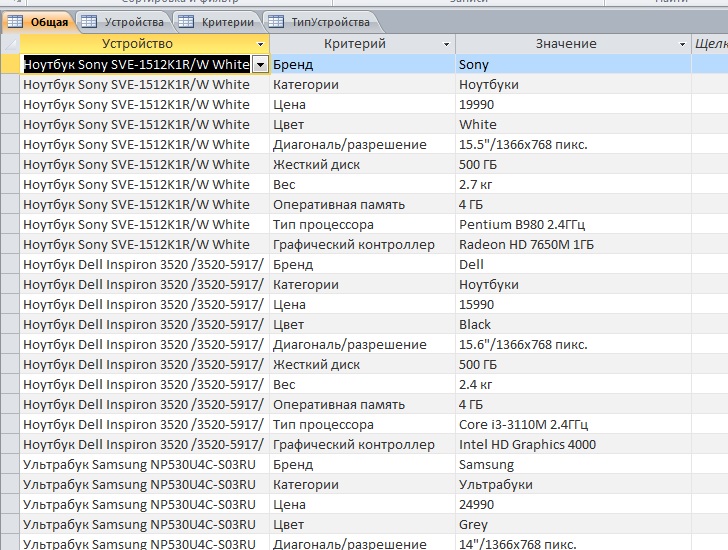Viewport: 728px width, 550px height.
Task: Click the table icon on Устройства tab
Action: [89, 22]
